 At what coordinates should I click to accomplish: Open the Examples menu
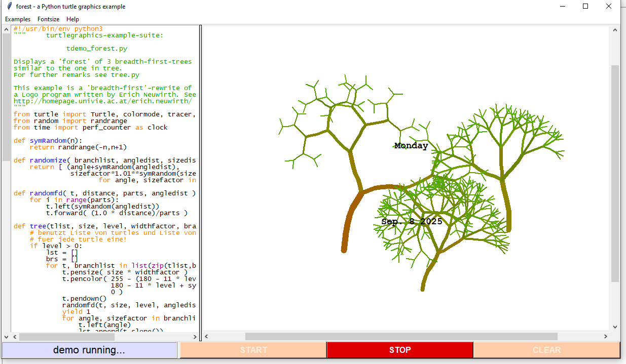coord(18,19)
